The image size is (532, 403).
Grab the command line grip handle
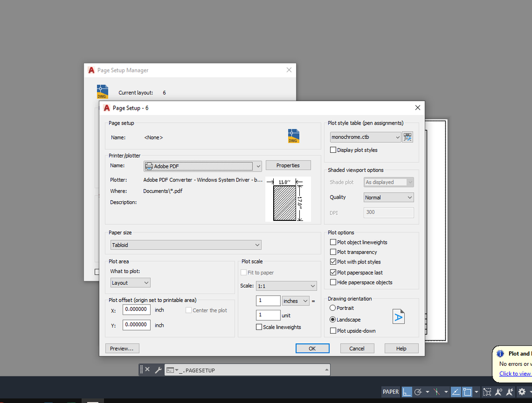point(142,370)
